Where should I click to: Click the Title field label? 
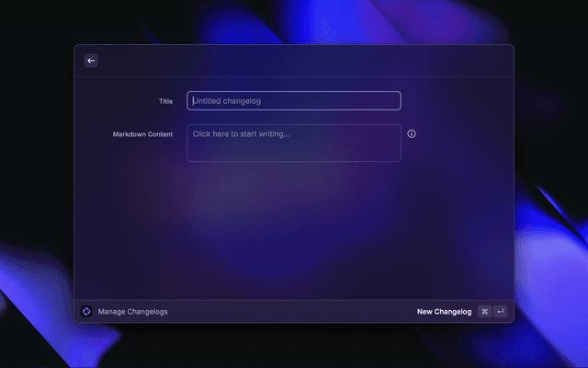coord(165,101)
